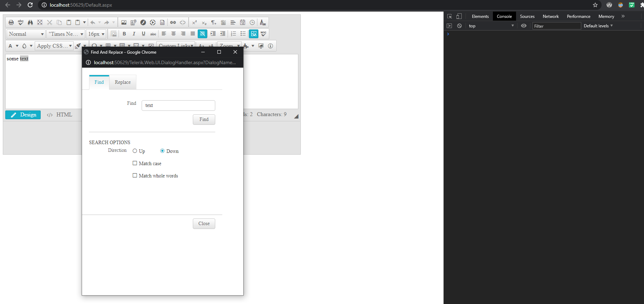Click the Find button in the dialog
644x304 pixels.
coord(204,120)
